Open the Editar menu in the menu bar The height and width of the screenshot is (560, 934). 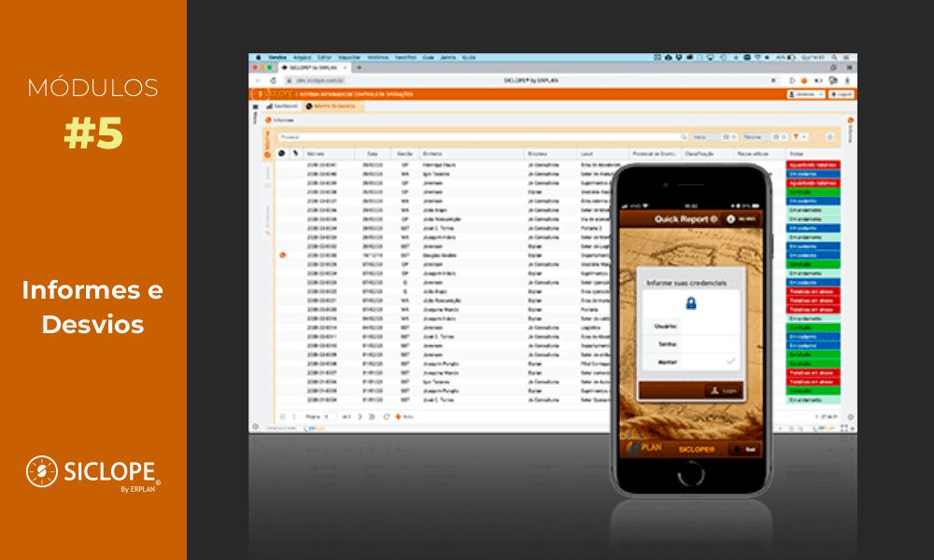[325, 58]
